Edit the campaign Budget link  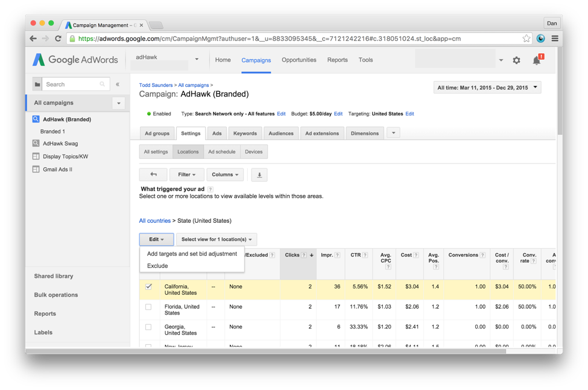click(338, 113)
